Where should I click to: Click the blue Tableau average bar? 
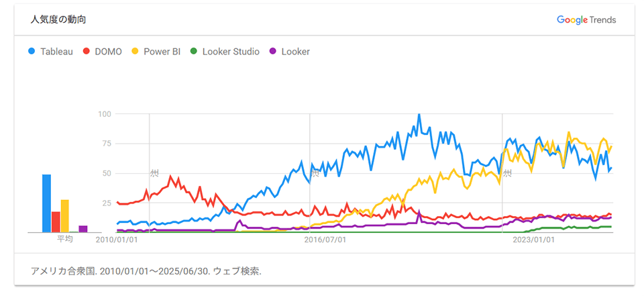[46, 203]
